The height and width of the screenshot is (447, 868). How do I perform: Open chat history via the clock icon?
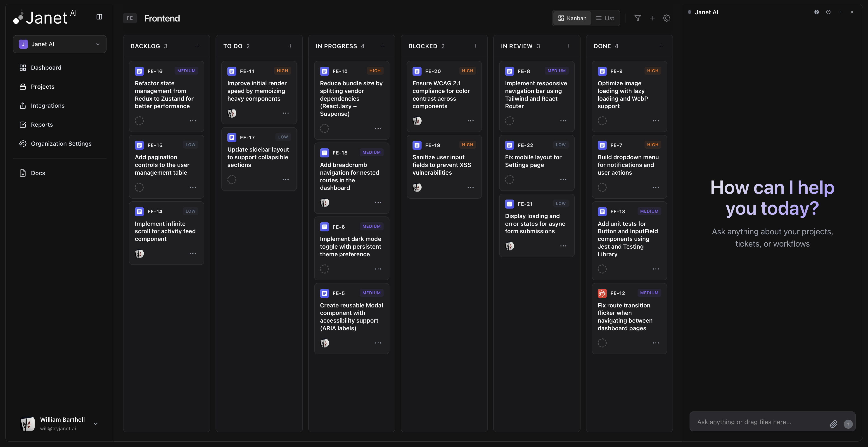(828, 12)
